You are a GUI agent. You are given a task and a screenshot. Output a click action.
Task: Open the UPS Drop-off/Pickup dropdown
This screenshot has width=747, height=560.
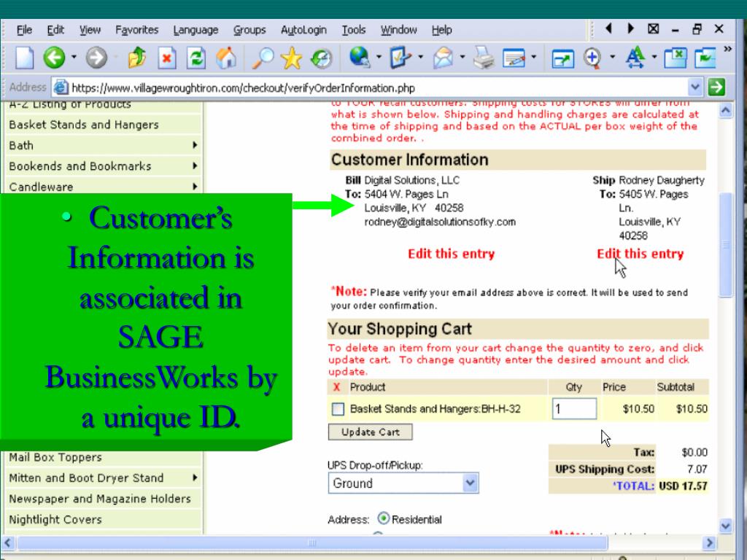point(471,483)
